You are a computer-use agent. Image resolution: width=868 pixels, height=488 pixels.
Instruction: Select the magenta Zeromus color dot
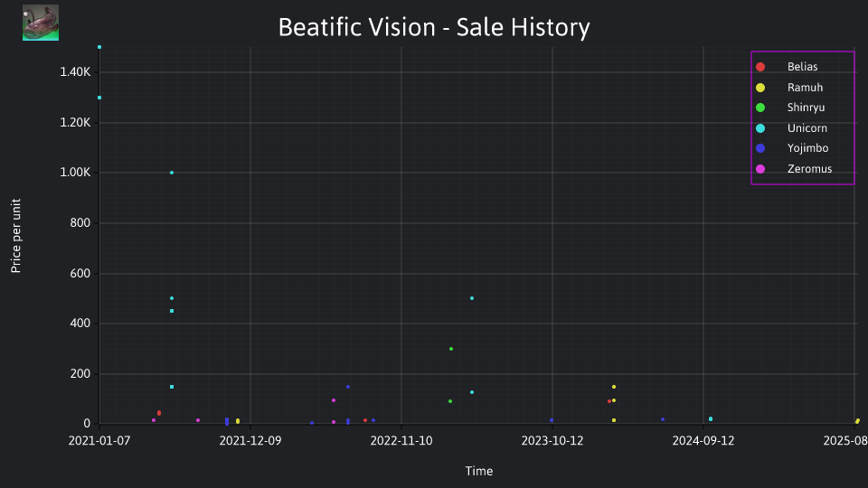click(x=760, y=169)
